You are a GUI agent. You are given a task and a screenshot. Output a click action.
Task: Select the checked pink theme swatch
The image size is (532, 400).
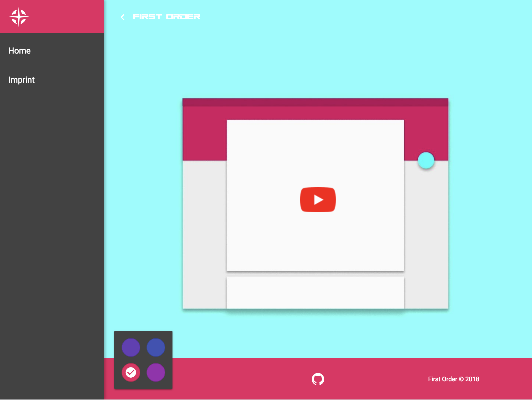(131, 372)
